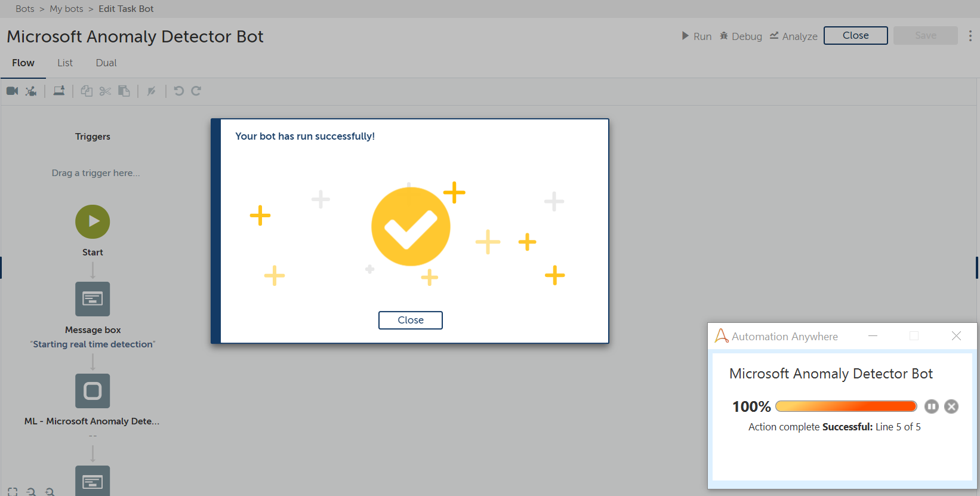This screenshot has height=496, width=980.
Task: Click the Run bot button
Action: [x=697, y=36]
